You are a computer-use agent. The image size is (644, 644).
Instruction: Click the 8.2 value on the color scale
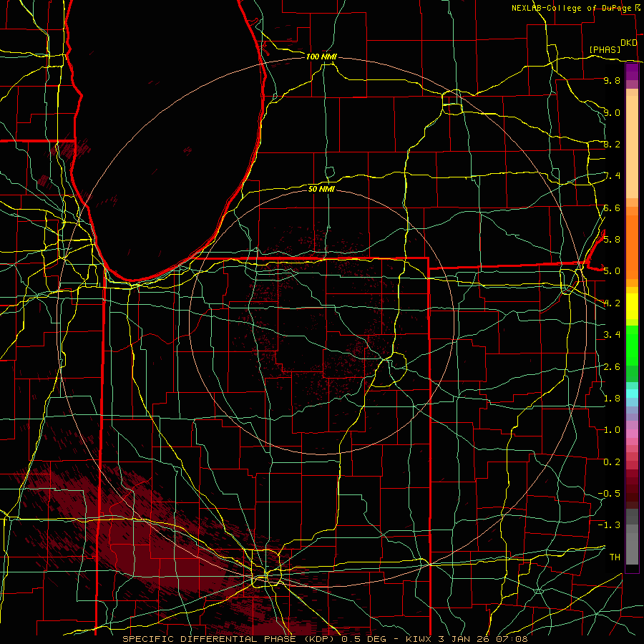[x=612, y=144]
